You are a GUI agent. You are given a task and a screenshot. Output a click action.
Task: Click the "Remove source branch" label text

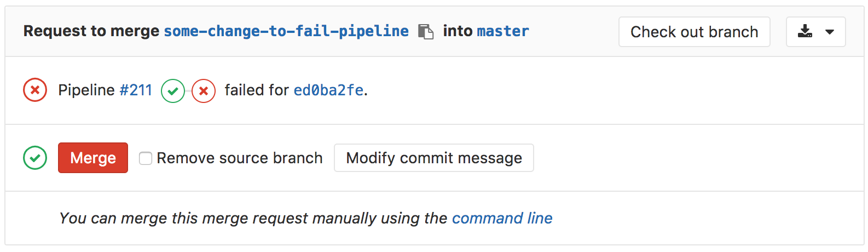pyautogui.click(x=240, y=158)
